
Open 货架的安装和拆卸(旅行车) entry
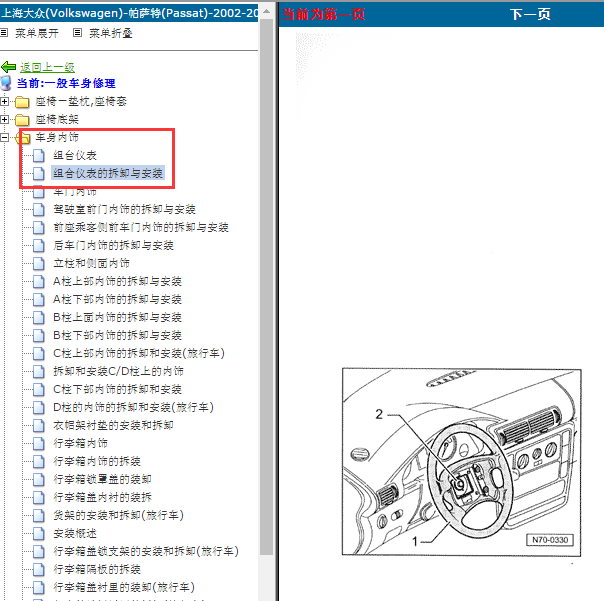click(119, 515)
